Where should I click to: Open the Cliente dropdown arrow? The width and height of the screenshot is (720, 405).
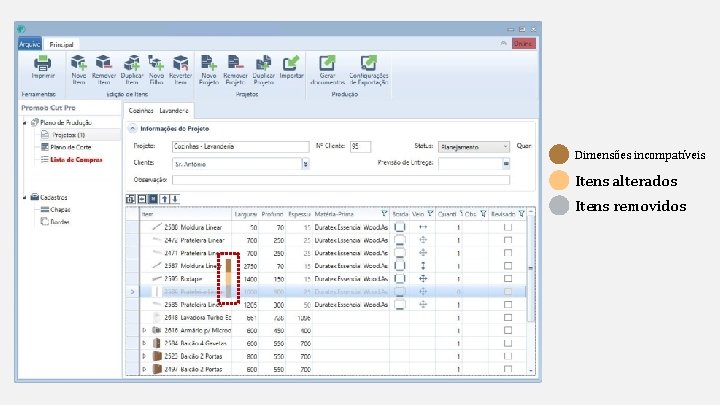pyautogui.click(x=305, y=164)
